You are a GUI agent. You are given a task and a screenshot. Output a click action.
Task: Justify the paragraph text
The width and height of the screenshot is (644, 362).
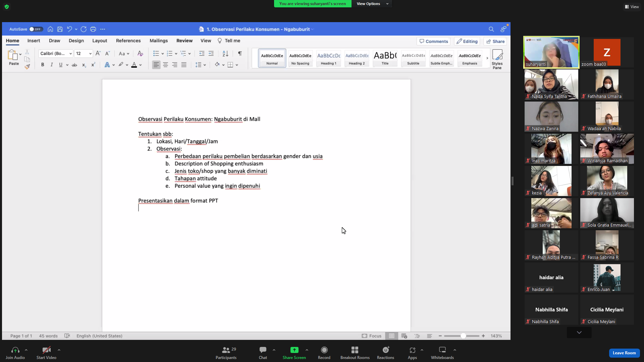point(184,65)
